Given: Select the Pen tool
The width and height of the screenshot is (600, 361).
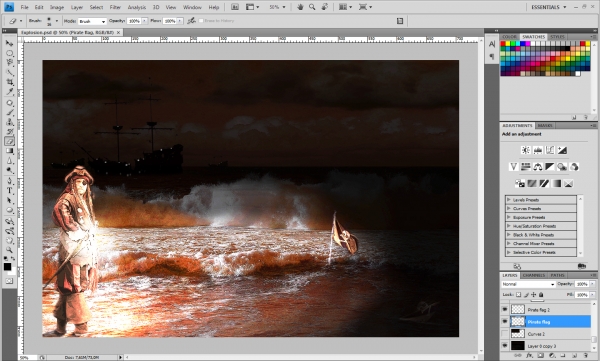Looking at the screenshot, I should click(9, 181).
